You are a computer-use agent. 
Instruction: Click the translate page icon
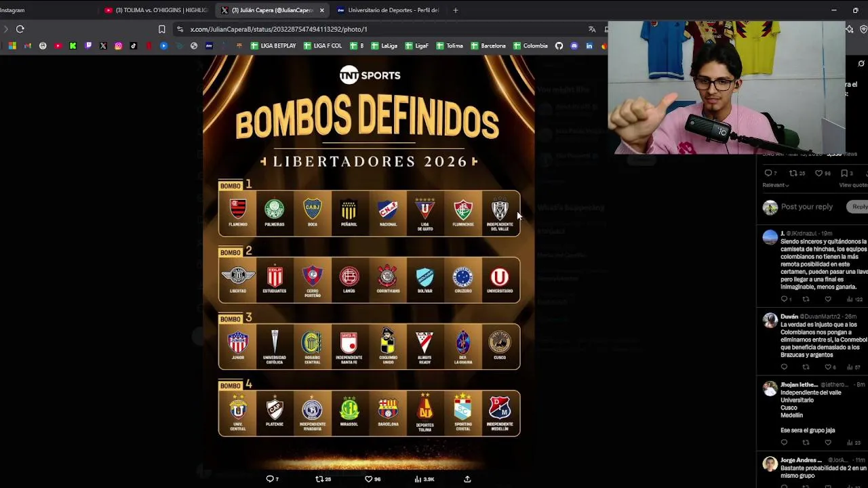(x=592, y=29)
